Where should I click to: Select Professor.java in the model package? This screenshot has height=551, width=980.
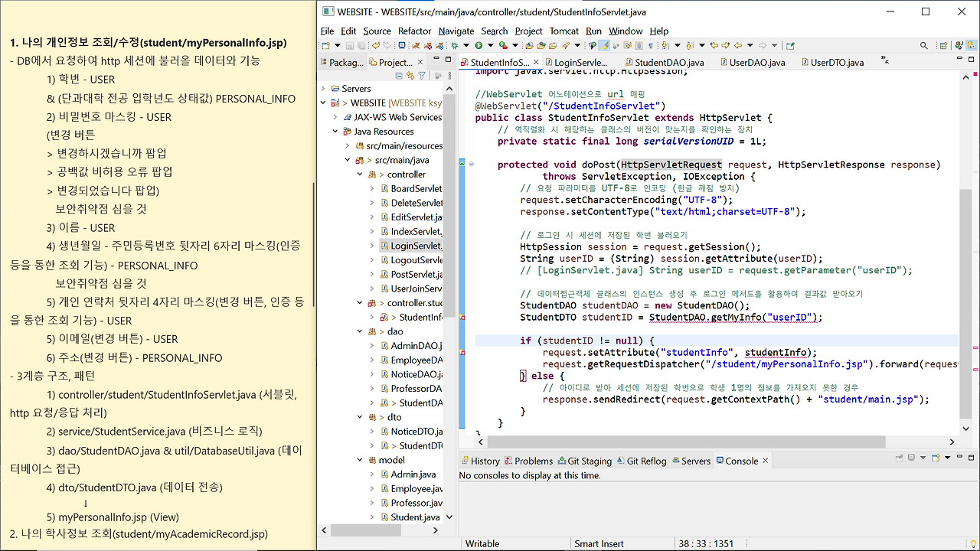point(411,503)
